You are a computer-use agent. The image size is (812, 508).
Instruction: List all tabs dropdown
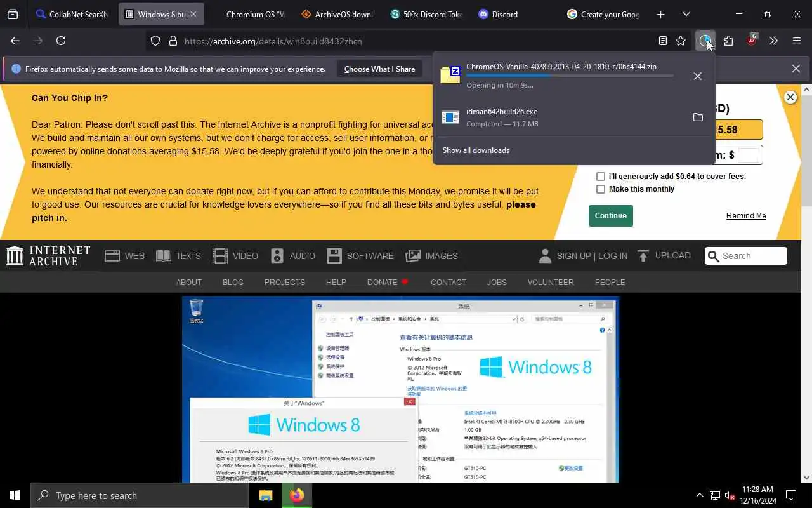coord(686,14)
